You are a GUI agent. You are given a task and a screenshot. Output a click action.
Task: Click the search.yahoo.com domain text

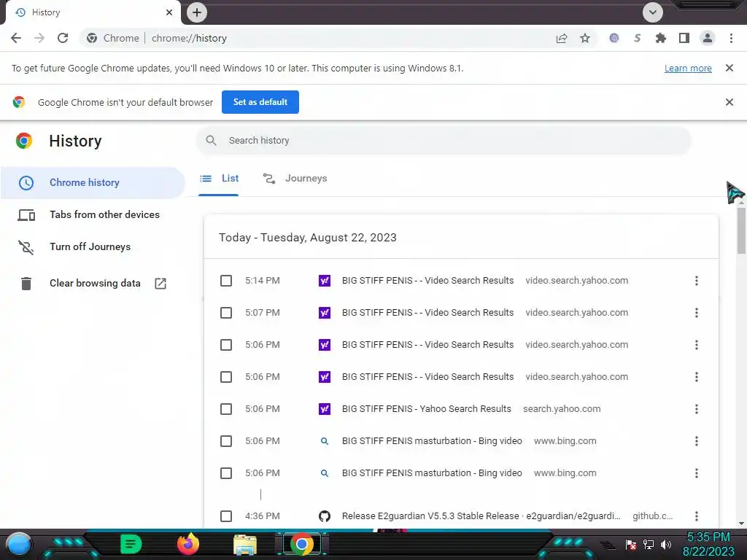click(562, 409)
